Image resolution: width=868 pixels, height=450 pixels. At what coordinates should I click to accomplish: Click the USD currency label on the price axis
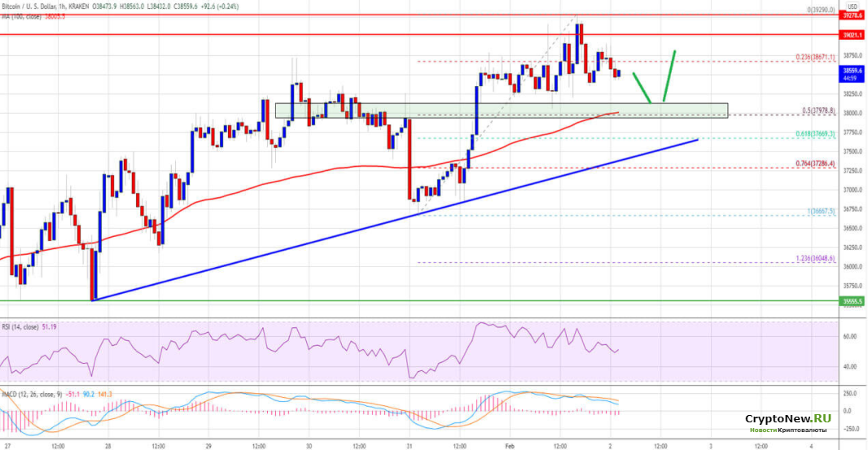(852, 7)
